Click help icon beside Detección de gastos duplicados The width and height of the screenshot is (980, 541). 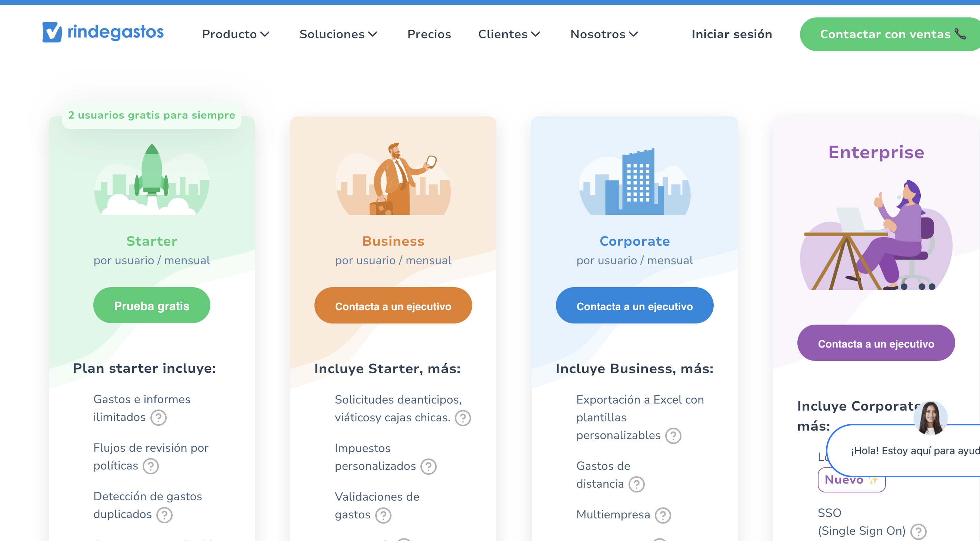pyautogui.click(x=164, y=515)
